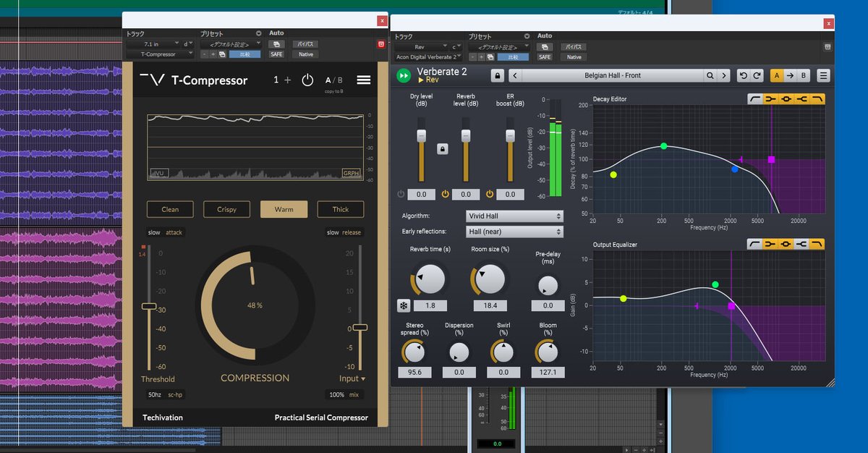Click the target button in the Verberate header
Image resolution: width=868 pixels, height=453 pixels.
[827, 46]
